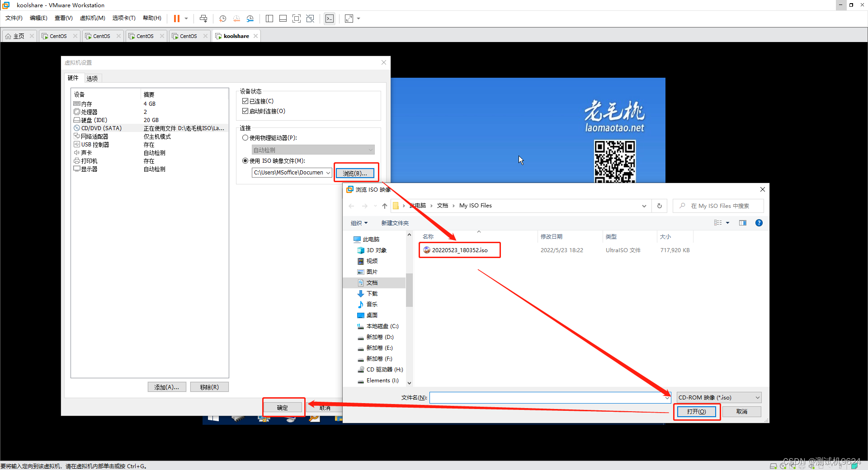Image resolution: width=868 pixels, height=470 pixels.
Task: Open the pause button dropdown arrow
Action: [x=186, y=19]
